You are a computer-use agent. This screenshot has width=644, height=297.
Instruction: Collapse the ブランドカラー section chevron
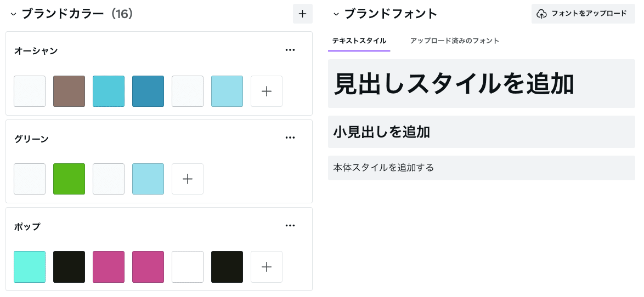13,14
